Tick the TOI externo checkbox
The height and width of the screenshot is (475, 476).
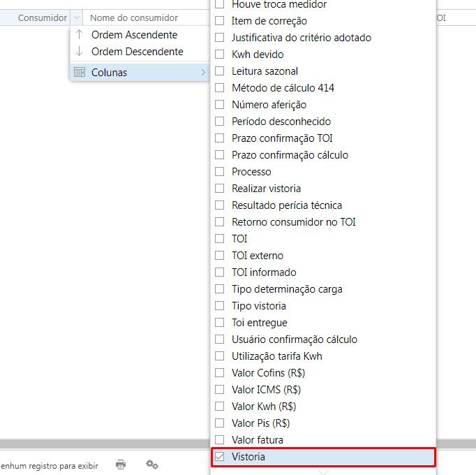click(x=219, y=255)
